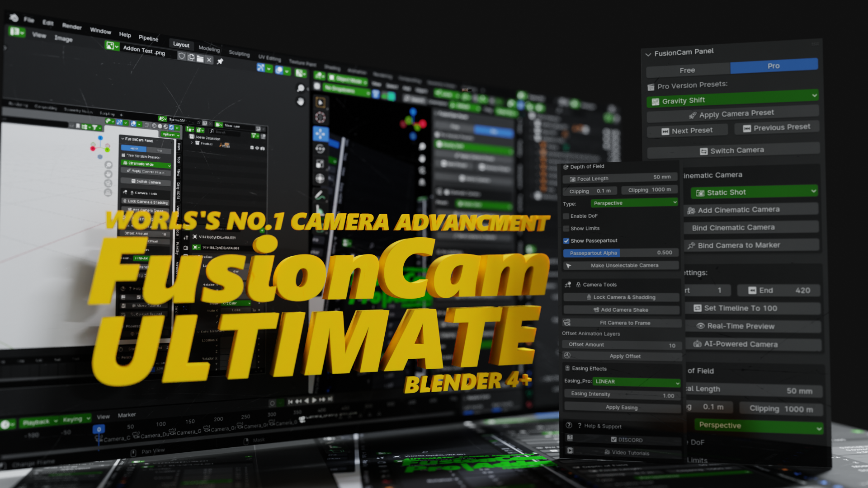Select the Cursor tool in viewport toolbar
868x488 pixels.
(320, 117)
